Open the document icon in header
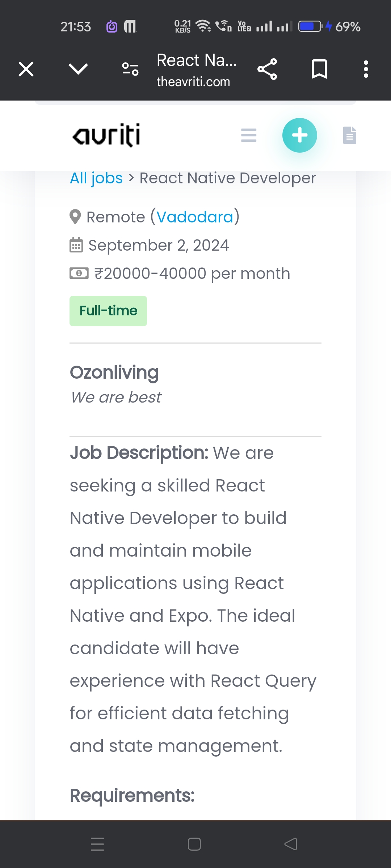Image resolution: width=391 pixels, height=868 pixels. tap(349, 135)
